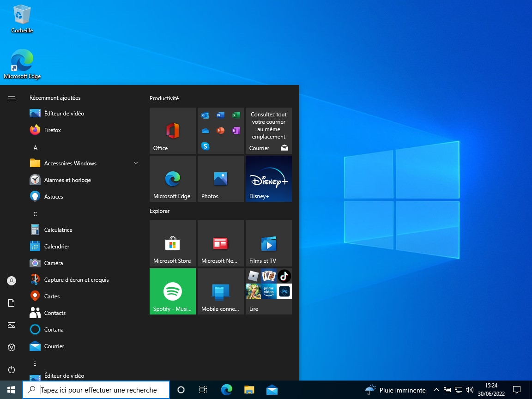Focus the taskbar search box
Image resolution: width=532 pixels, height=399 pixels.
click(x=96, y=390)
